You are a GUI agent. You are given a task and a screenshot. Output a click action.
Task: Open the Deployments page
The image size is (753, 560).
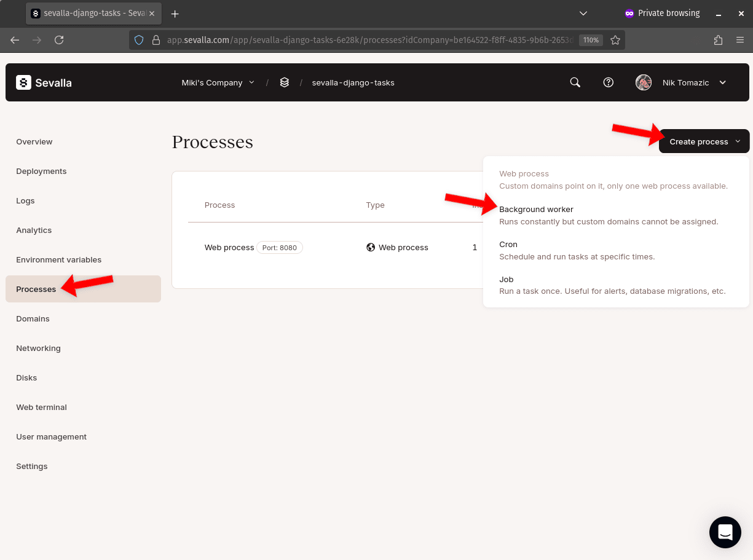click(x=41, y=172)
